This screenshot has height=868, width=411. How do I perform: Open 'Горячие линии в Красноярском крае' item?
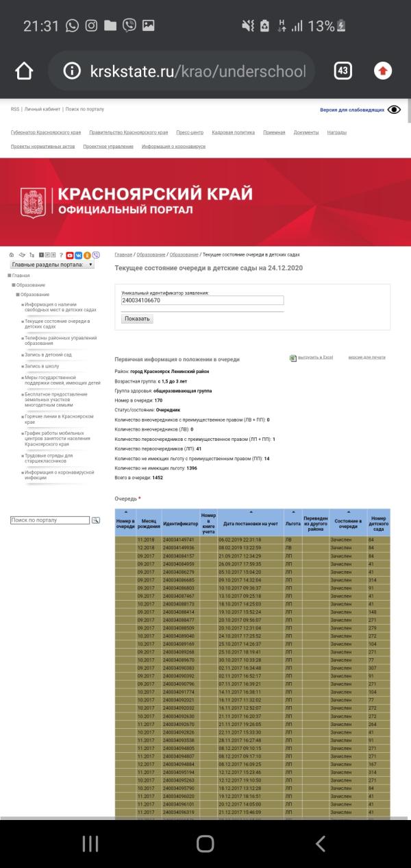click(x=59, y=419)
